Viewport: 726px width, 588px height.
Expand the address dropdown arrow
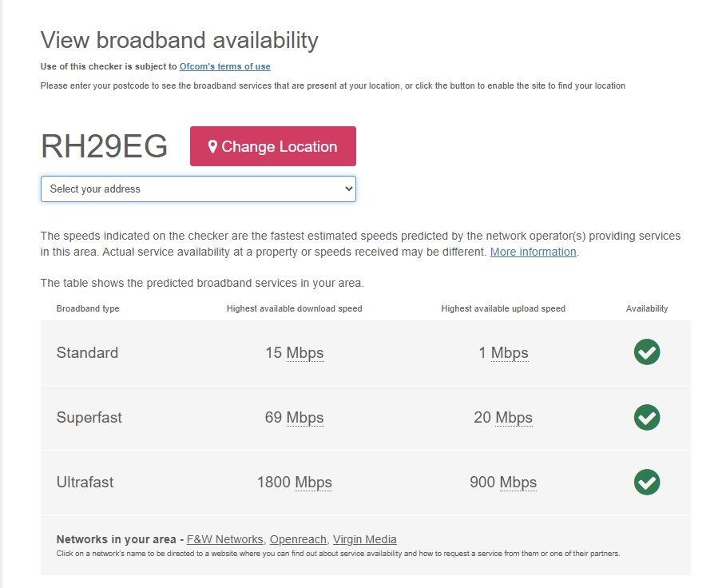coord(347,189)
